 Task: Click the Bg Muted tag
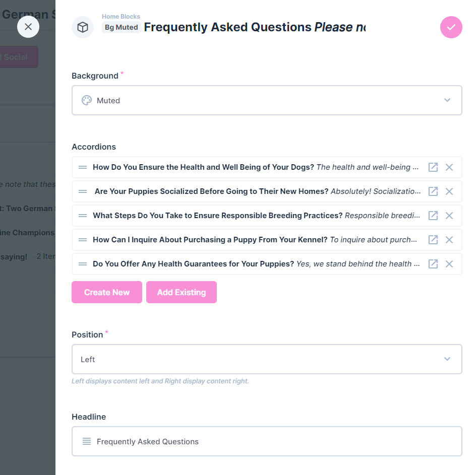click(x=121, y=27)
